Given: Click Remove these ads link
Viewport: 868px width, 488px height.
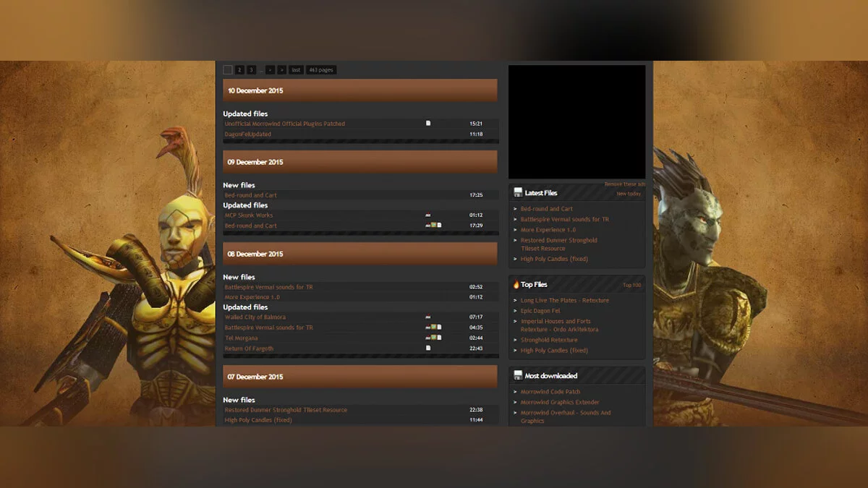Looking at the screenshot, I should click(624, 184).
